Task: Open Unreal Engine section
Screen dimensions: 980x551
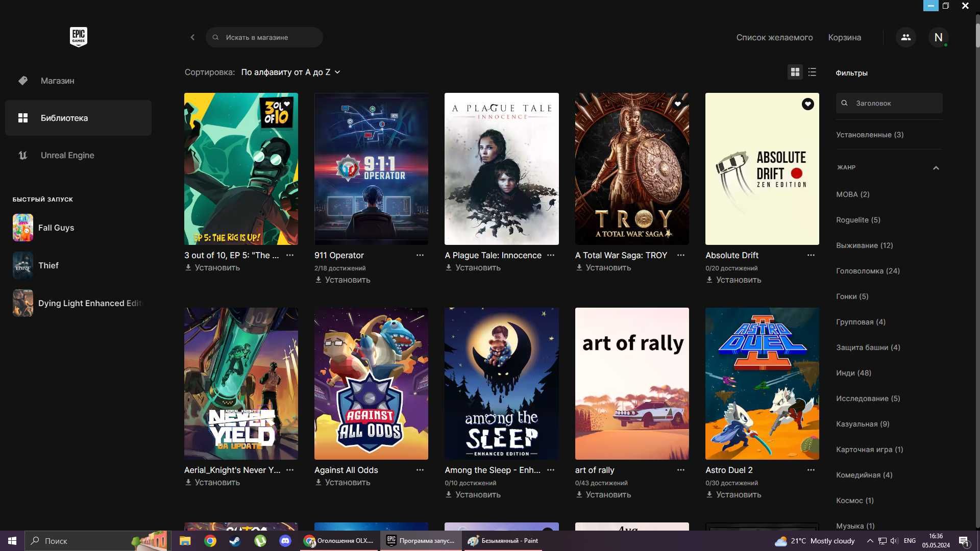Action: (x=78, y=155)
